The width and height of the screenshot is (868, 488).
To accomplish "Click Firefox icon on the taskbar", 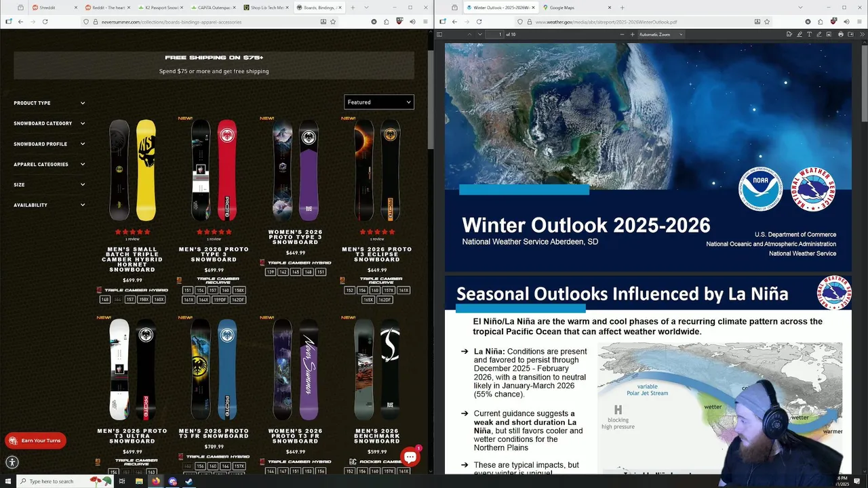I will tap(156, 481).
